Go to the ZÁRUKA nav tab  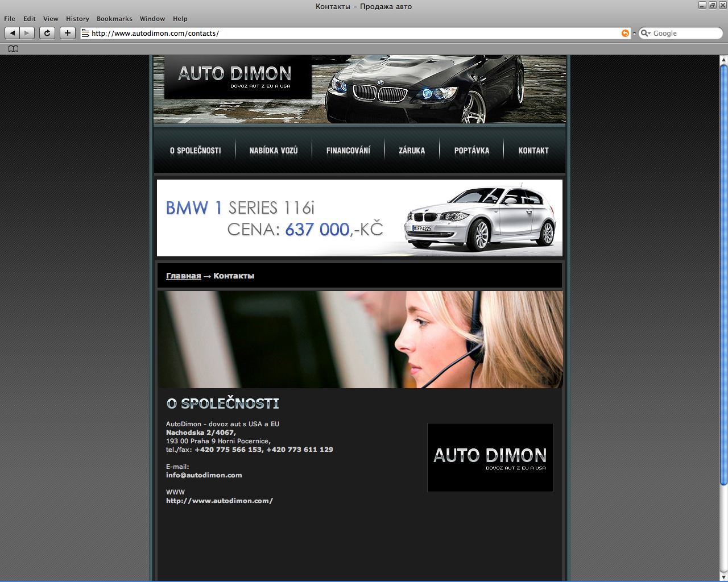(412, 151)
